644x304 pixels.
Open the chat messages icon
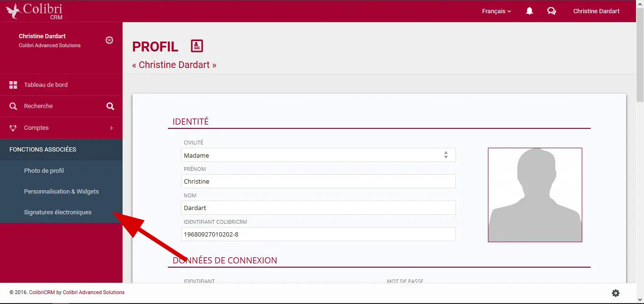(x=552, y=11)
